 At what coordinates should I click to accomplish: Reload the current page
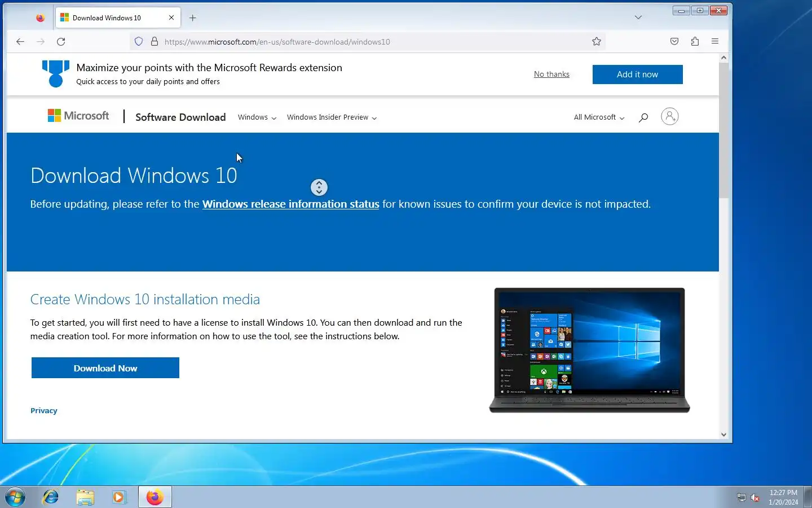61,42
